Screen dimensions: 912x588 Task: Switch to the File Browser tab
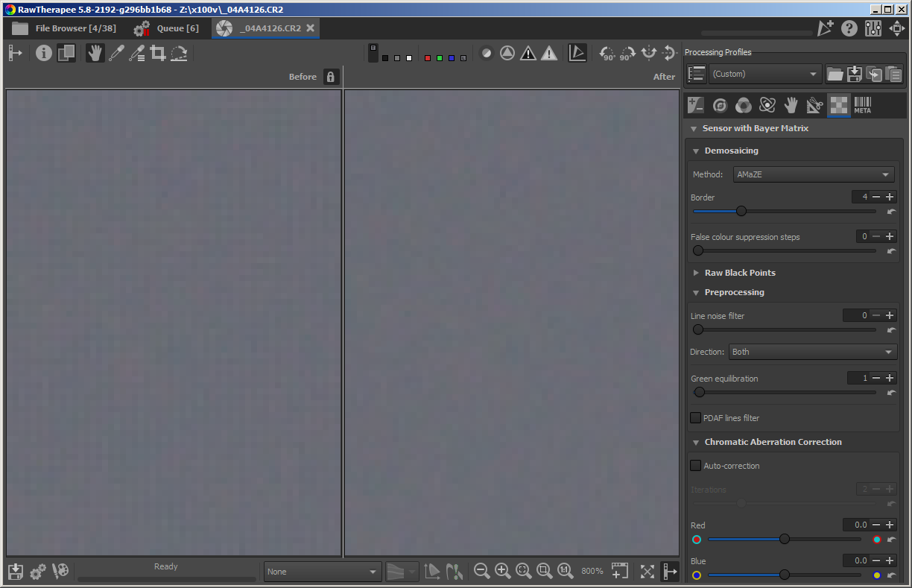(x=64, y=28)
